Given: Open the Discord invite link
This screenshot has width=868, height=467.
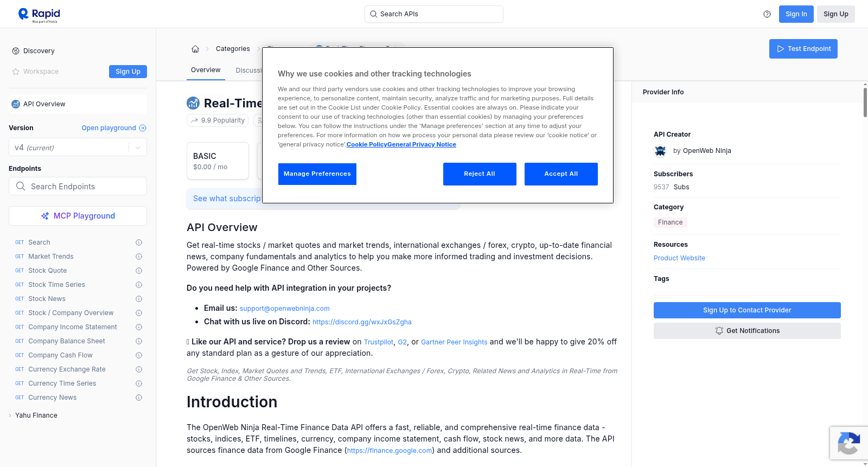Looking at the screenshot, I should [x=362, y=322].
